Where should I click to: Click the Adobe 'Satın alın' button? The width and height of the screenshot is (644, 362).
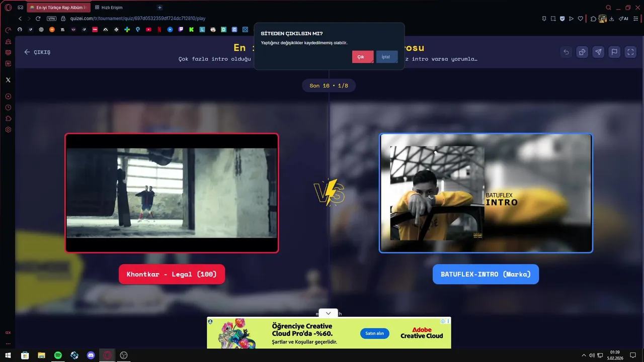(x=374, y=333)
